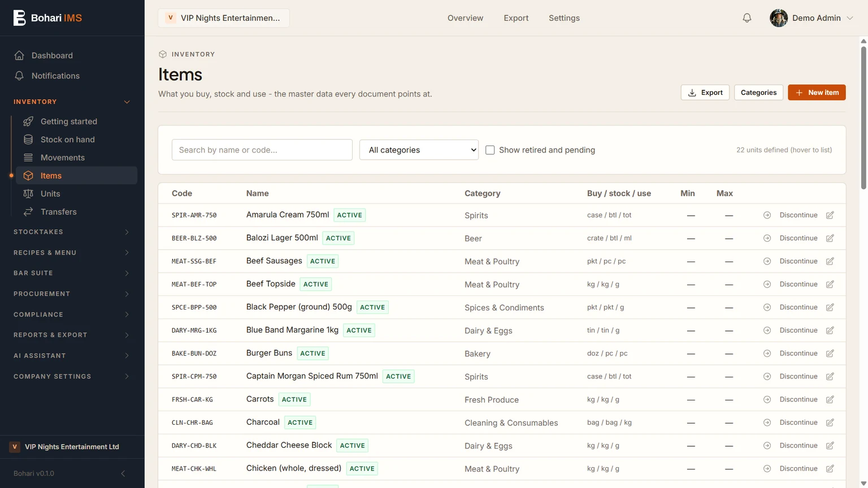This screenshot has height=488, width=868.
Task: Open the VIP Nights Entertainment company selector
Action: tap(224, 18)
